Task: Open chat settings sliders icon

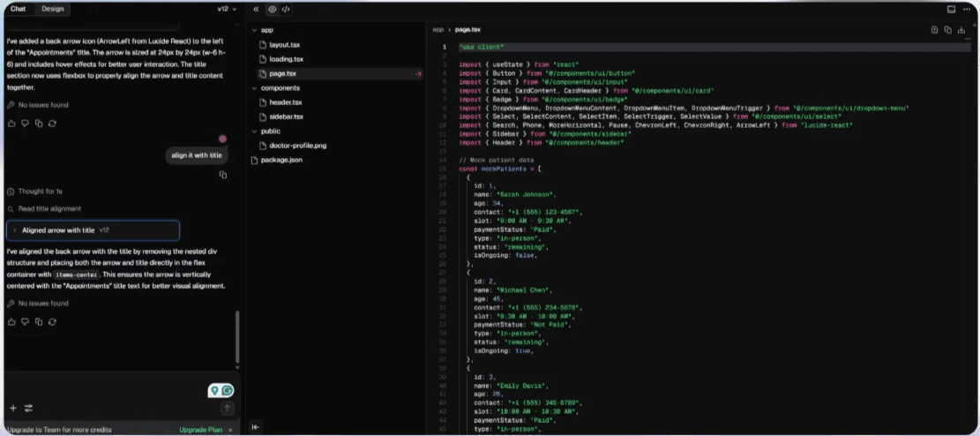Action: click(28, 409)
